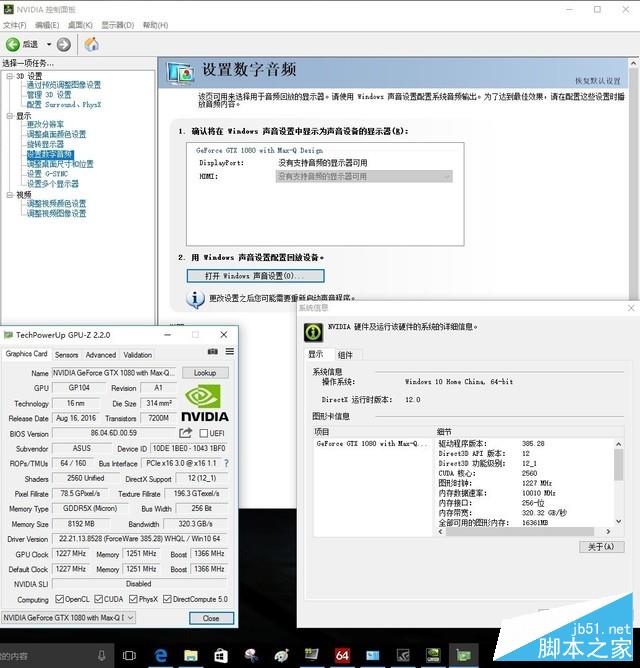Go to the Home page icon
The width and height of the screenshot is (640, 668).
click(91, 44)
